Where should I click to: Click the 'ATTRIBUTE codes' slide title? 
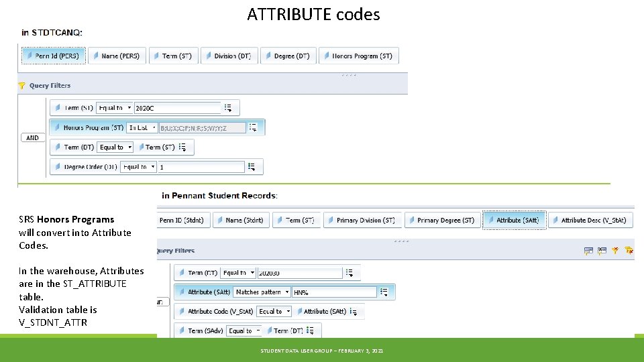(x=313, y=14)
